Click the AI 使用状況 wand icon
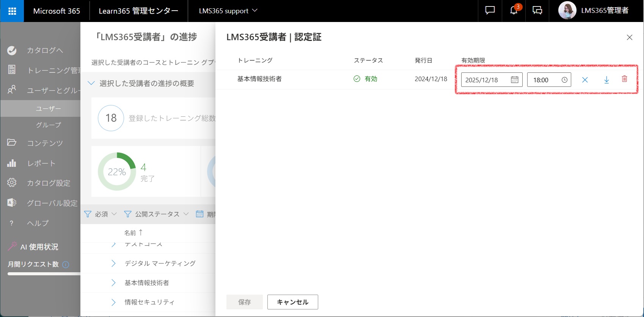 coord(12,246)
